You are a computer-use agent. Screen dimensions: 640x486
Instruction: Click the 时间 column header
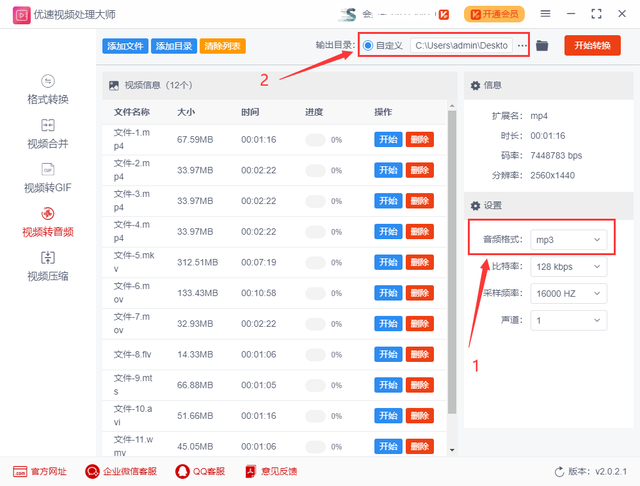point(250,112)
